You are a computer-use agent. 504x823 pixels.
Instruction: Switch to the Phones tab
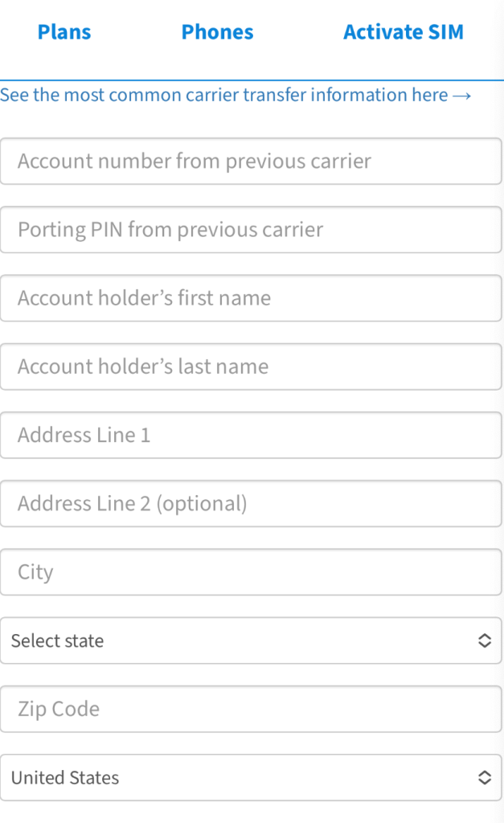click(217, 32)
